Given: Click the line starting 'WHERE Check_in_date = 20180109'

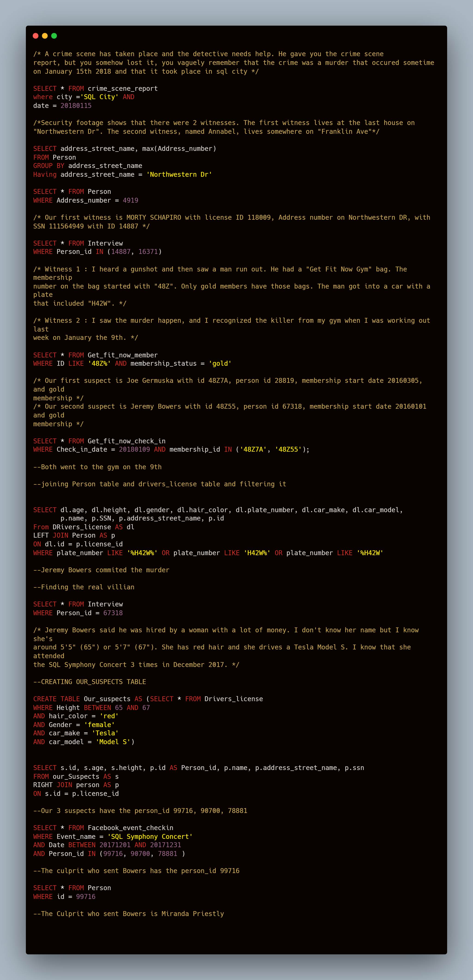Looking at the screenshot, I should tap(171, 449).
